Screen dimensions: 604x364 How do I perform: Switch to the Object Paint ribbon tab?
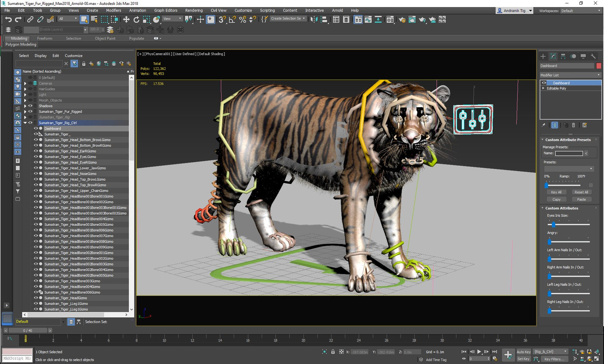click(x=105, y=38)
